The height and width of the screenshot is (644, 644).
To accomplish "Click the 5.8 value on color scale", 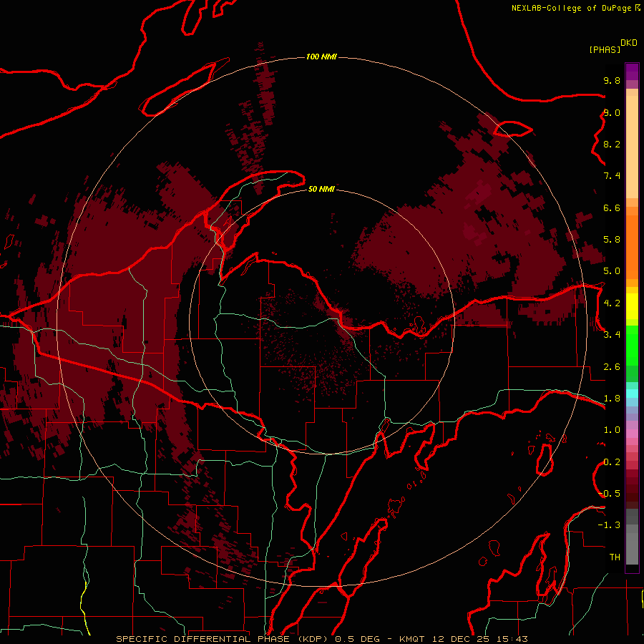I will coord(612,240).
